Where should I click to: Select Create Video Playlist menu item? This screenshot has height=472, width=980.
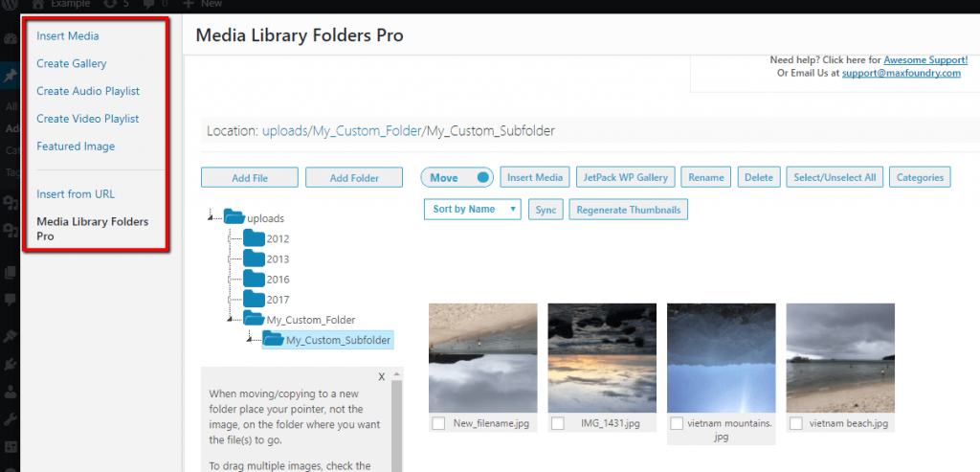87,118
